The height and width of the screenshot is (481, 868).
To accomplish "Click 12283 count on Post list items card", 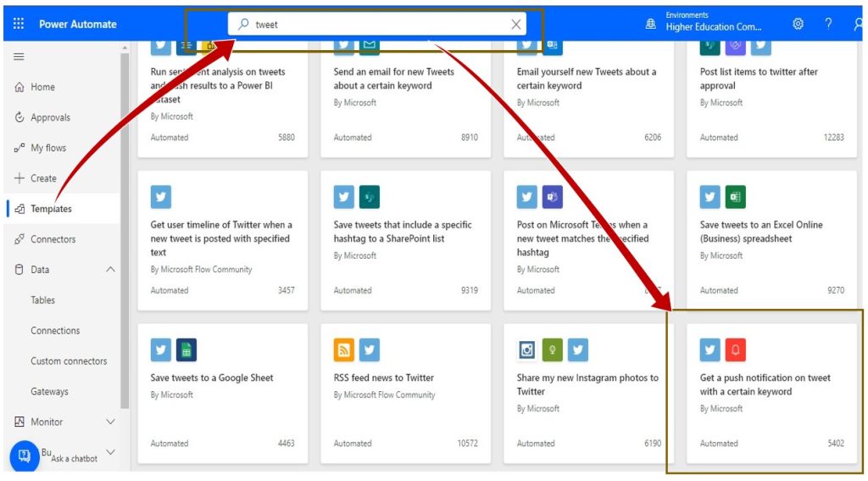I will 834,137.
